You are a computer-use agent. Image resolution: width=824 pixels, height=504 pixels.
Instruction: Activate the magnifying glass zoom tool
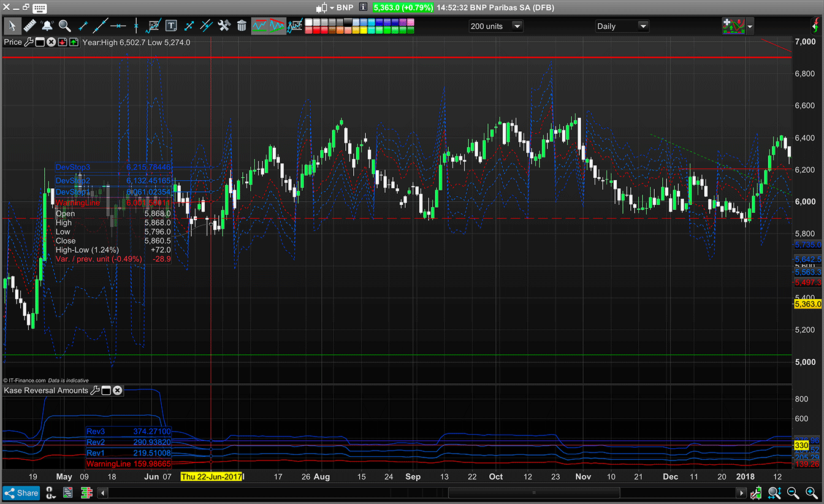pyautogui.click(x=64, y=26)
